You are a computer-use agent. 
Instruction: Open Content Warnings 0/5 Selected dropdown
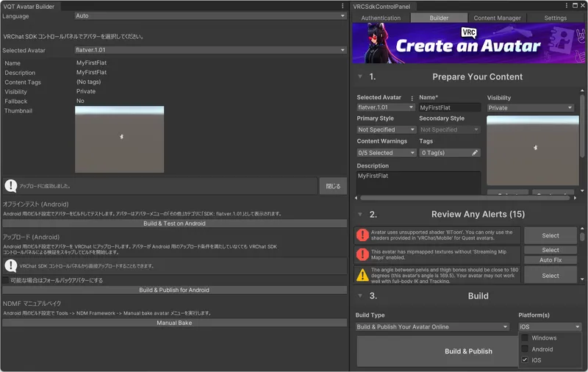tap(387, 153)
